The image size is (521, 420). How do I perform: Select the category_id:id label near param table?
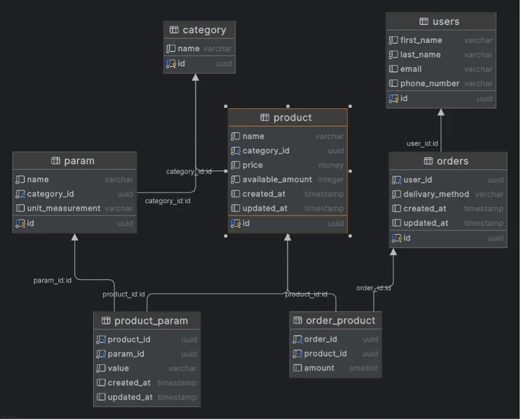(x=168, y=201)
